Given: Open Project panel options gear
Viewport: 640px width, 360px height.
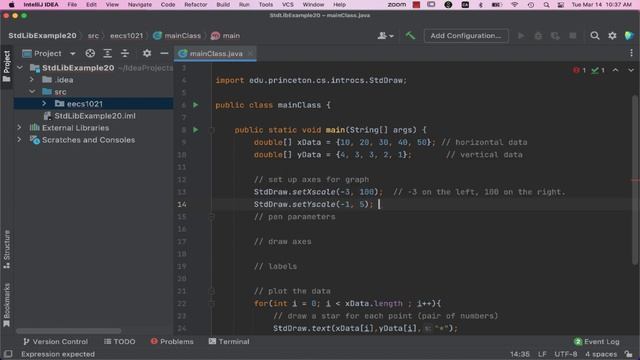Looking at the screenshot, I should [147, 53].
